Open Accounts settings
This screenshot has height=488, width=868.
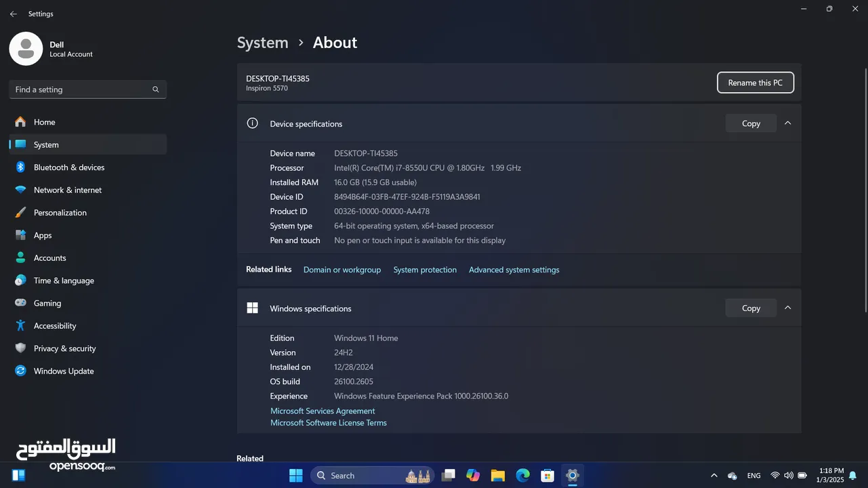pyautogui.click(x=87, y=258)
